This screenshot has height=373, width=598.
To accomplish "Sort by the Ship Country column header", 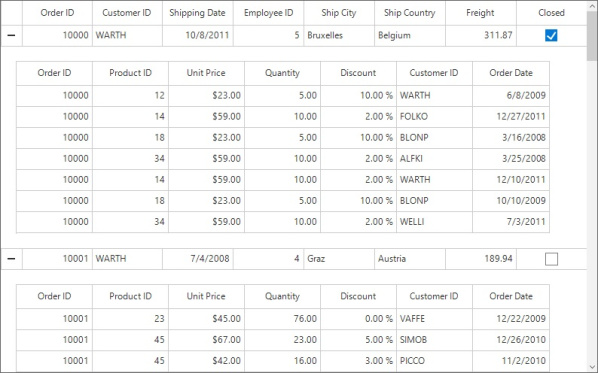I will point(410,13).
